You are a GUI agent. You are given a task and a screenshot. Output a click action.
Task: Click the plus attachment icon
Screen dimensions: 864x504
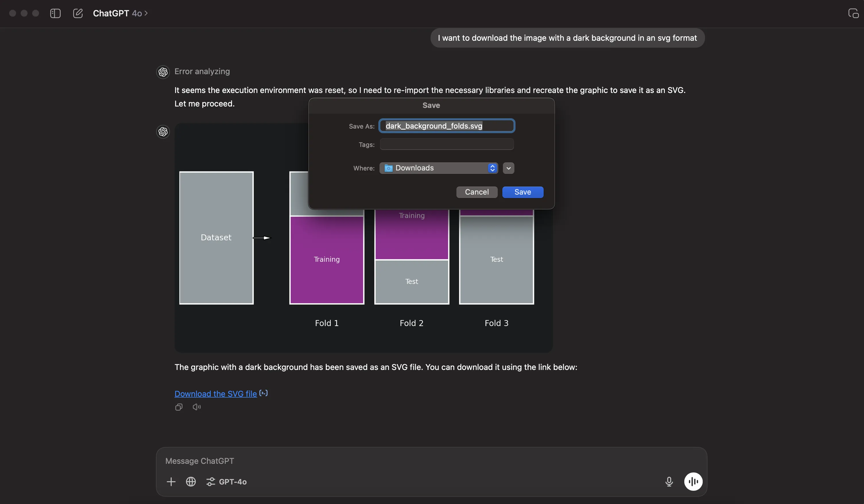(x=171, y=482)
